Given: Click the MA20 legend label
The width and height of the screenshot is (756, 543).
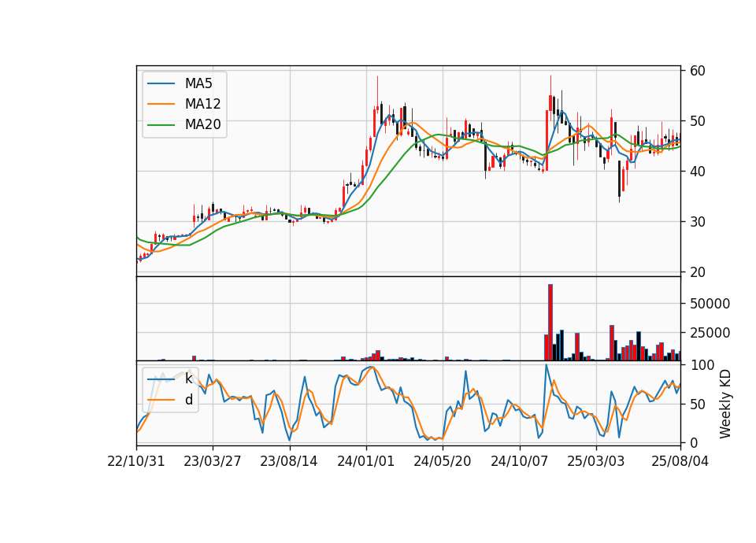Looking at the screenshot, I should 202,124.
